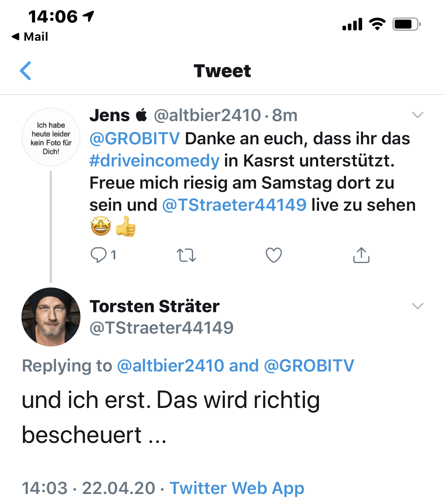Like Jens's tweet with heart
Screen dimensions: 444x504
(x=274, y=255)
